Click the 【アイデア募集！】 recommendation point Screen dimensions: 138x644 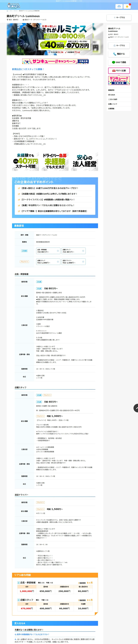pyautogui.click(x=54, y=211)
